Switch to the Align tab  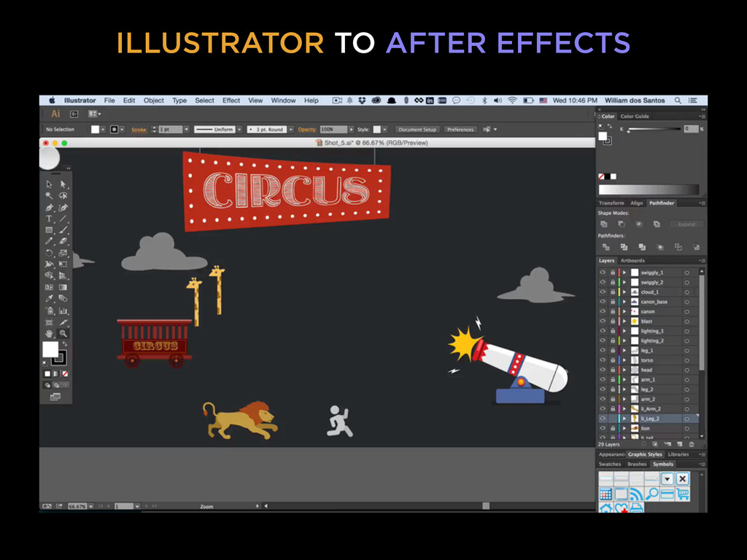[636, 203]
